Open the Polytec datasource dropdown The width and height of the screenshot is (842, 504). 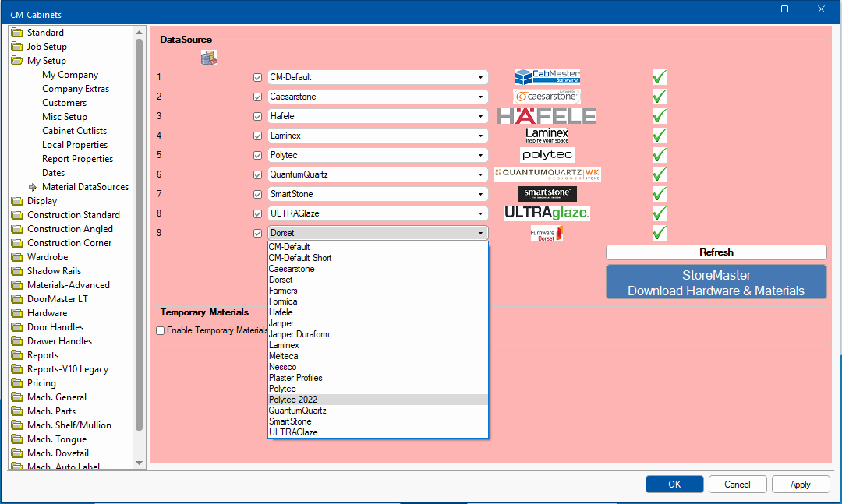point(480,155)
